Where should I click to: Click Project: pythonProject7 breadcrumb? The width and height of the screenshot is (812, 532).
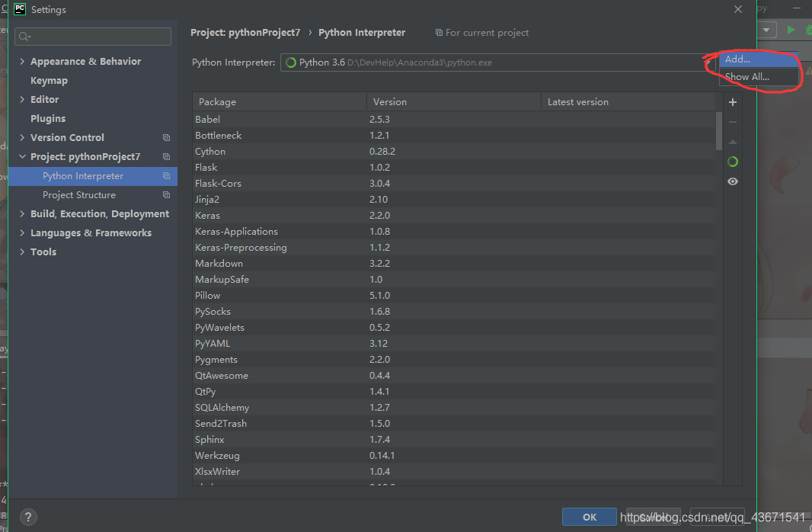(245, 32)
